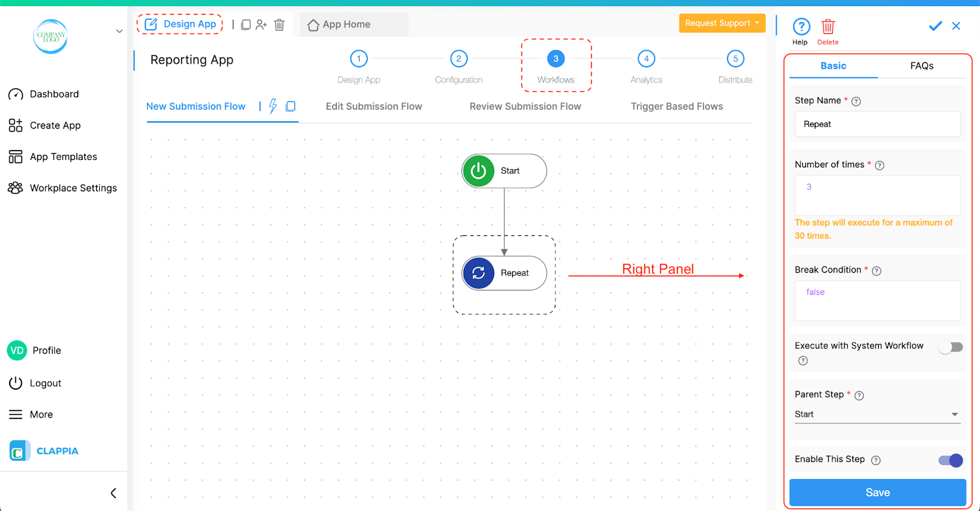980x511 pixels.
Task: Click Parent Step help icon
Action: point(859,396)
